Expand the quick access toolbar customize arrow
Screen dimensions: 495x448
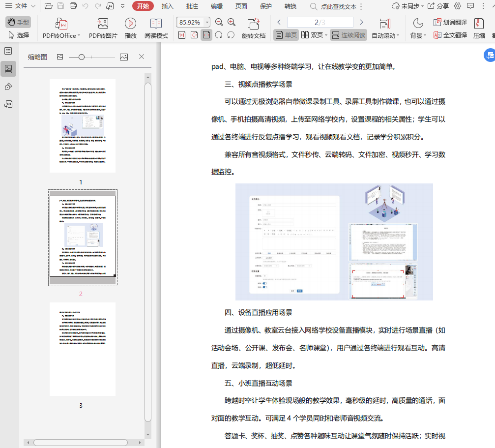click(122, 6)
